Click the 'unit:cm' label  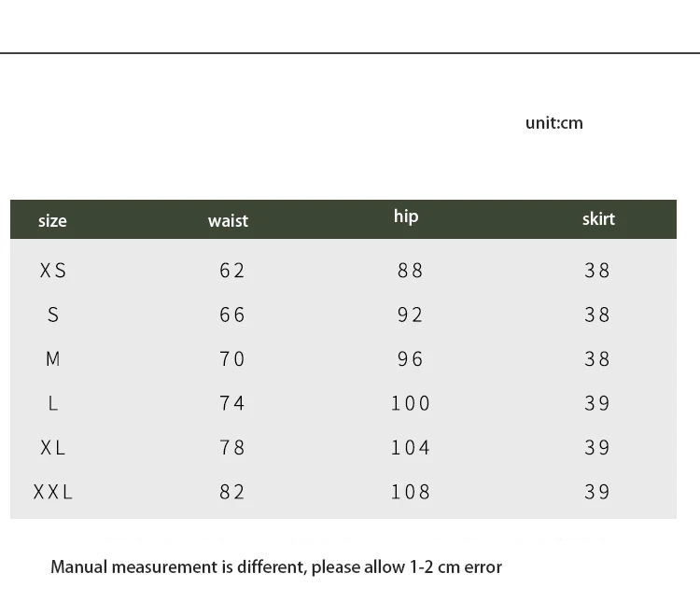coord(554,123)
